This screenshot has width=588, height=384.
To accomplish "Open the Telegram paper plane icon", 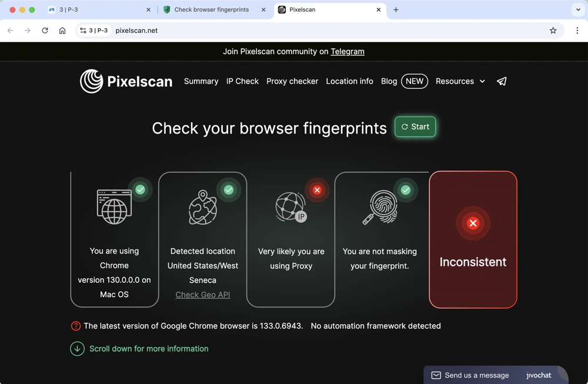I will click(x=502, y=82).
